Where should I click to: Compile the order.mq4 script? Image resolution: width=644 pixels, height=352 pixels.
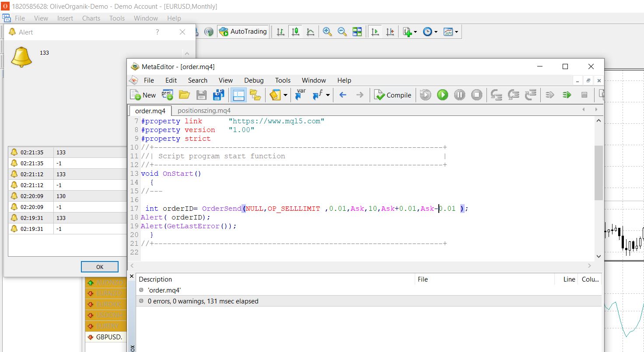point(393,95)
